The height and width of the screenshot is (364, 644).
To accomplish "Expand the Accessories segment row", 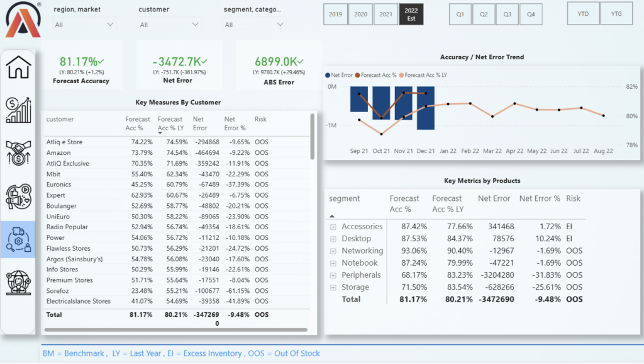I will tap(333, 227).
